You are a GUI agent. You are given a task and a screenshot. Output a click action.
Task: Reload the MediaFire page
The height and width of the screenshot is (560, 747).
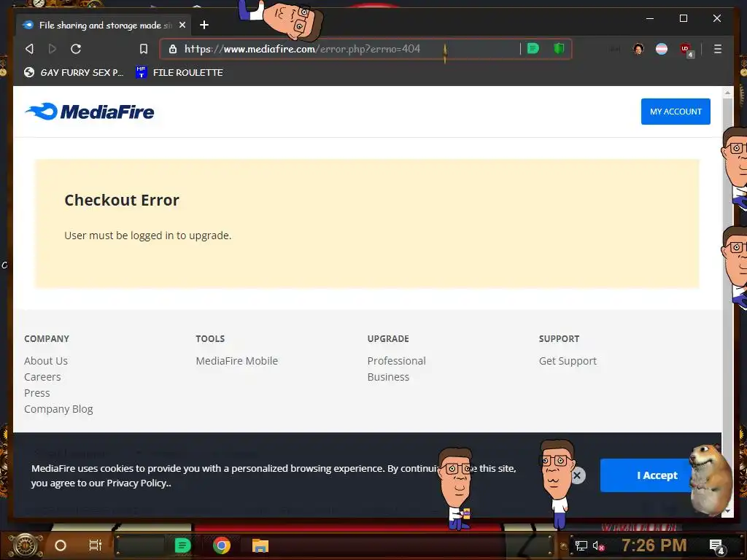(76, 49)
